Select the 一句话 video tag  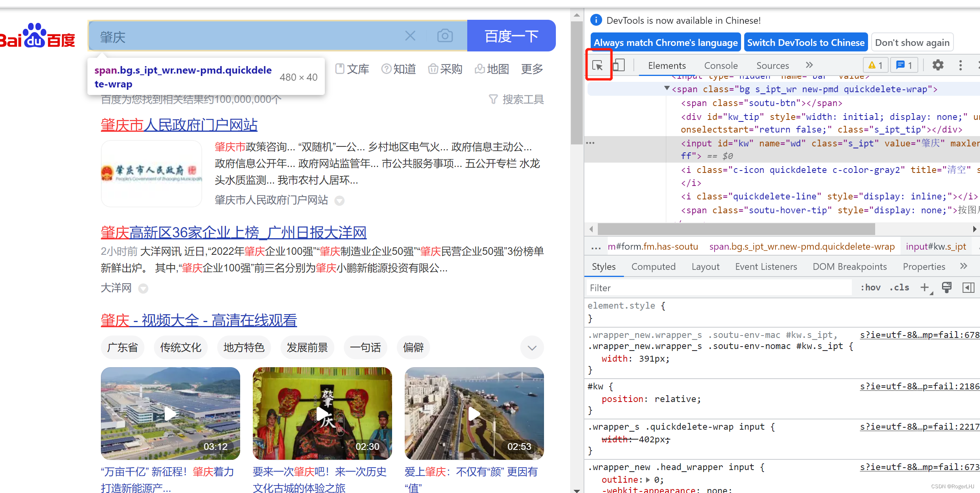366,347
